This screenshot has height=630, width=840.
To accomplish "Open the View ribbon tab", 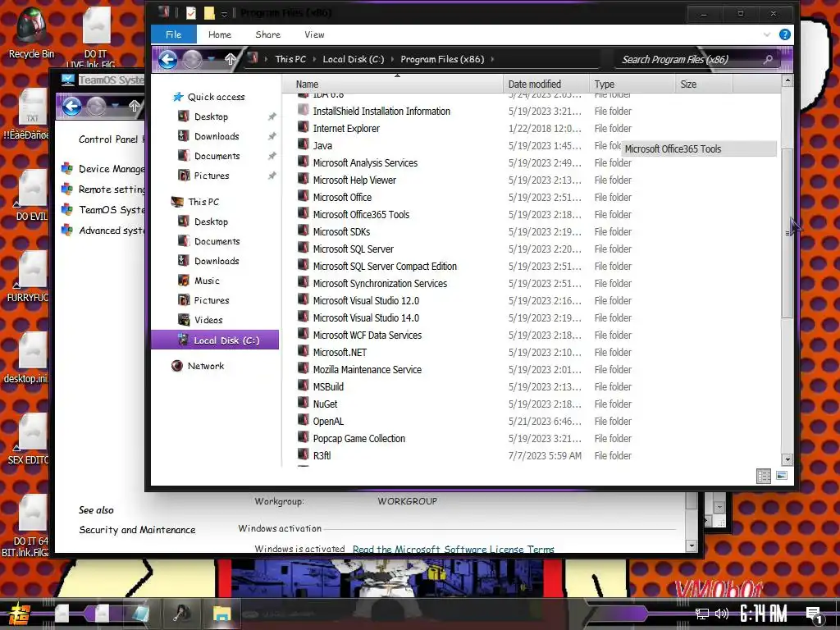I will pos(314,34).
